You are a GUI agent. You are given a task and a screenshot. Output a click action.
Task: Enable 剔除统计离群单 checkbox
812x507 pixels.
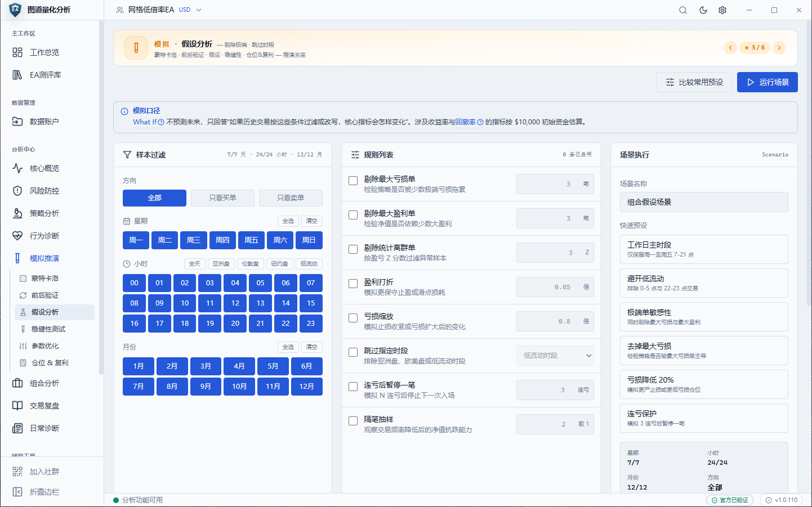click(353, 249)
